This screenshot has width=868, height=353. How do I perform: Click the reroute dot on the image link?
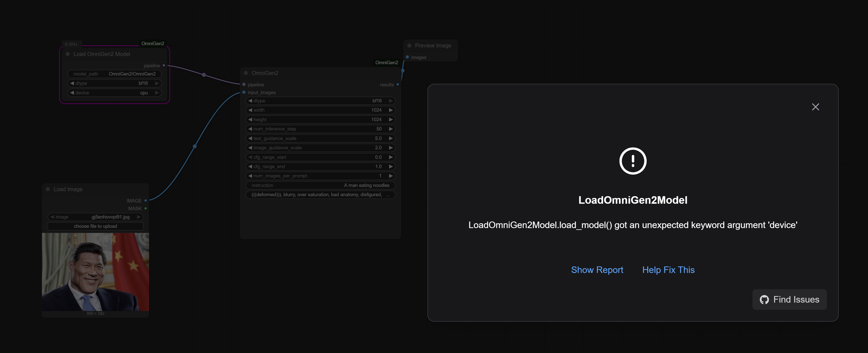[x=195, y=146]
